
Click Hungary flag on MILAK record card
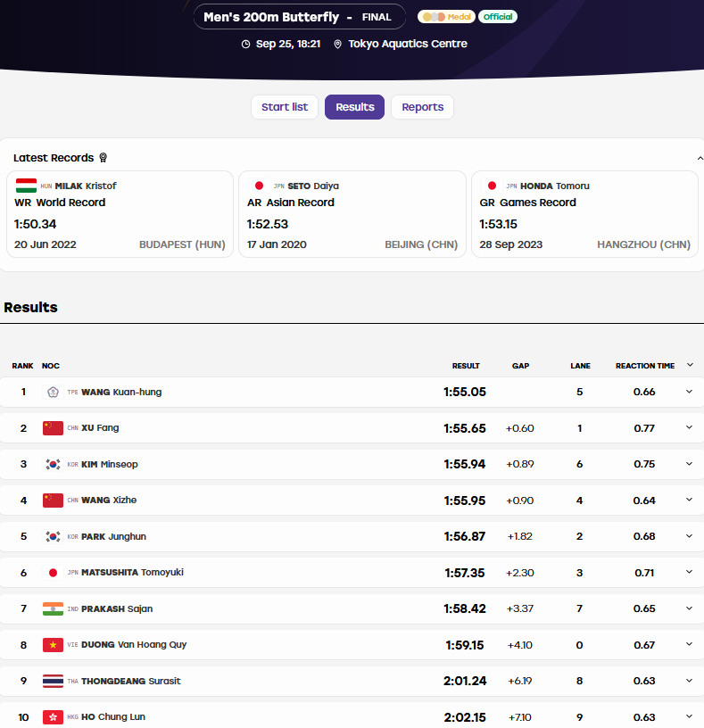tap(26, 186)
